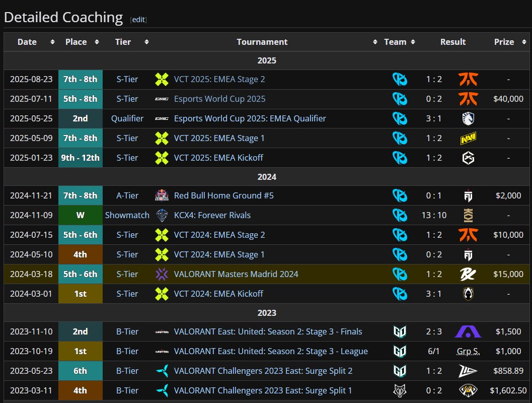Click Apeks logo in Stage 3 - Finals row
This screenshot has height=403, width=532.
[x=468, y=331]
